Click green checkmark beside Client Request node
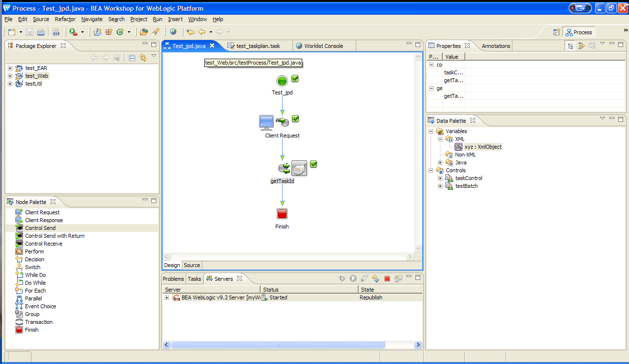Screen dimensions: 629x364 pos(295,118)
